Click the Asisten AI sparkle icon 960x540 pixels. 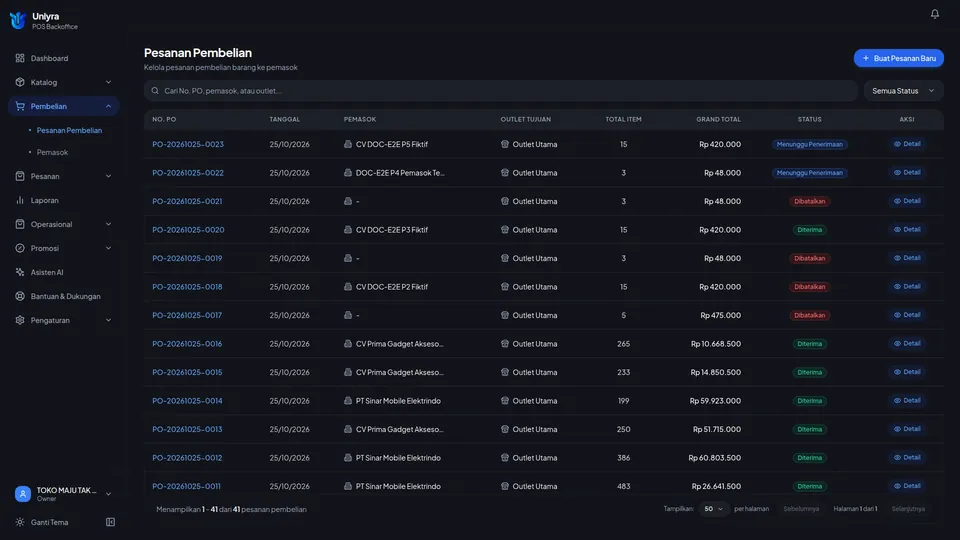point(20,272)
